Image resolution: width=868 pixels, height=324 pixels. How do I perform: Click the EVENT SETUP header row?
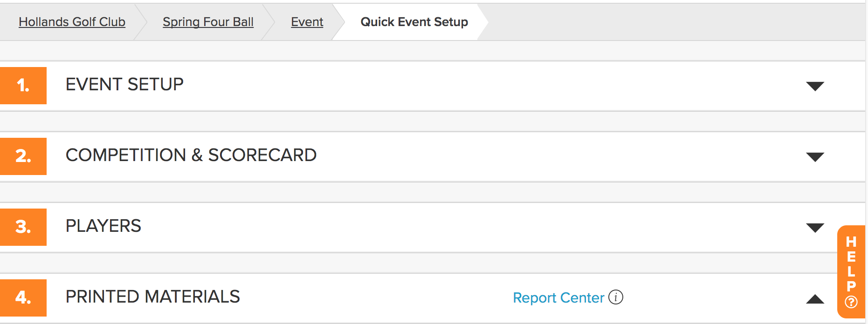point(124,85)
